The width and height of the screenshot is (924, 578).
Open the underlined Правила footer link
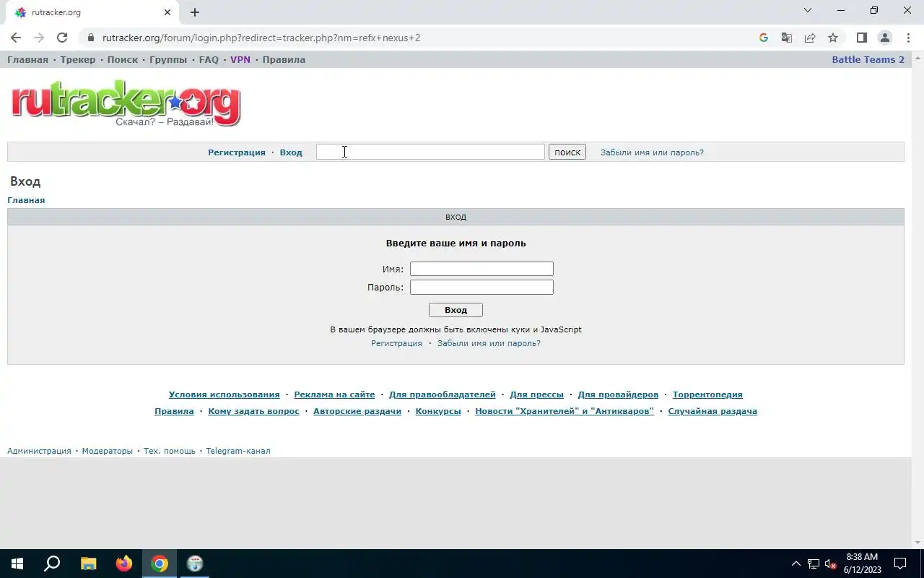click(x=174, y=411)
